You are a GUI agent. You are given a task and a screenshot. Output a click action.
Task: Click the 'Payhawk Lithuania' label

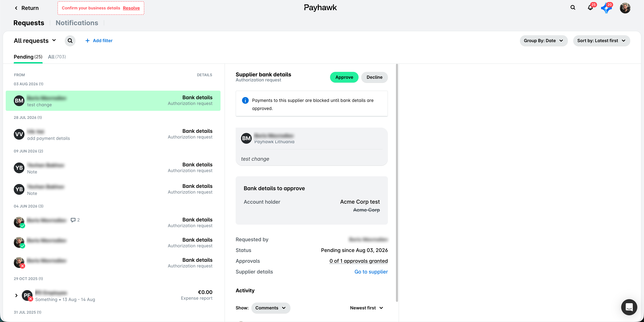(274, 142)
